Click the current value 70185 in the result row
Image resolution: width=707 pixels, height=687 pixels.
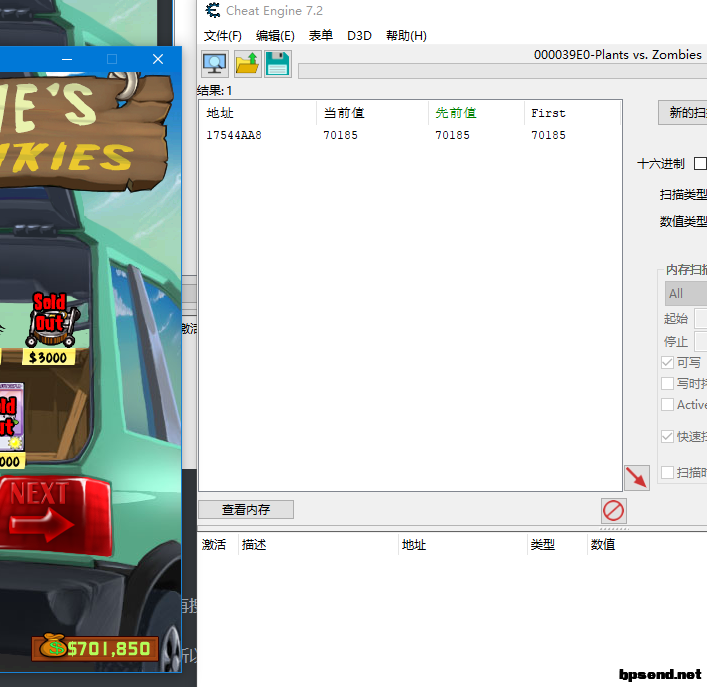pyautogui.click(x=340, y=135)
